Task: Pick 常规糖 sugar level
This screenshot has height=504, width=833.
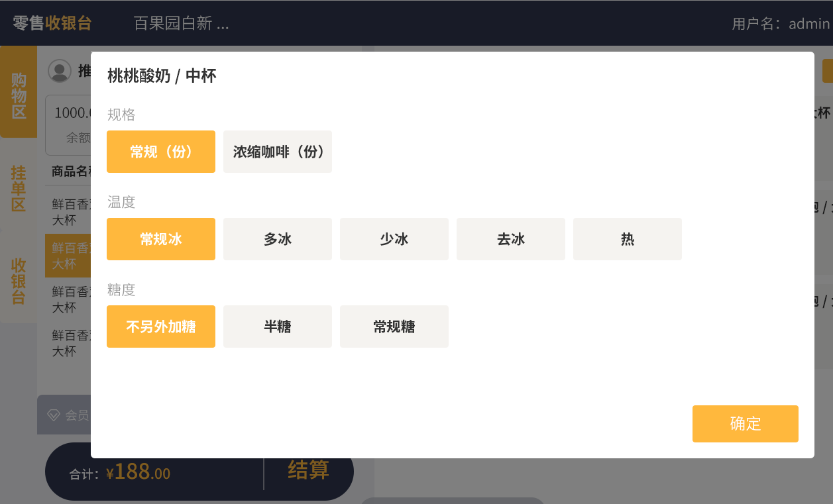Action: tap(394, 327)
